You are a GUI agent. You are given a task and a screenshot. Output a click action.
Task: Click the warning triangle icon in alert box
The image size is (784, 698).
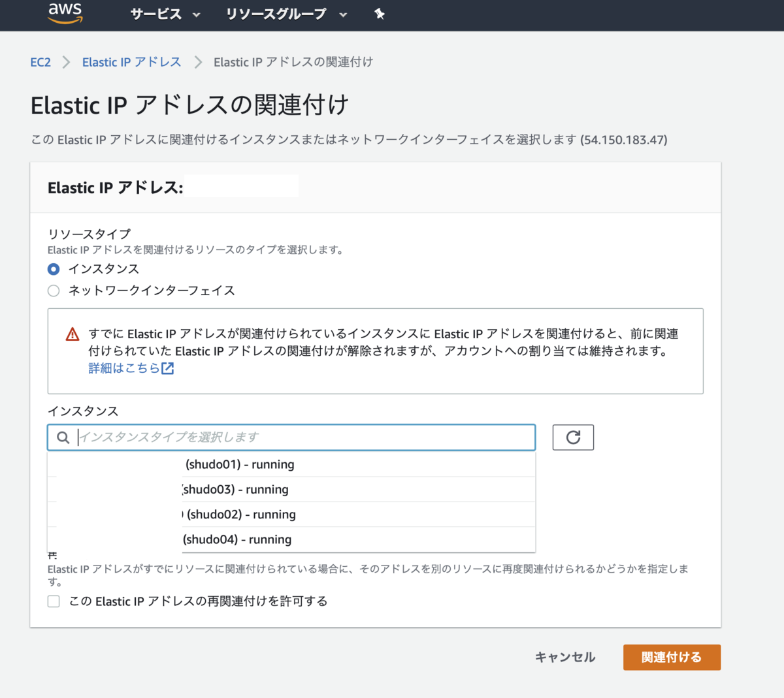click(73, 334)
